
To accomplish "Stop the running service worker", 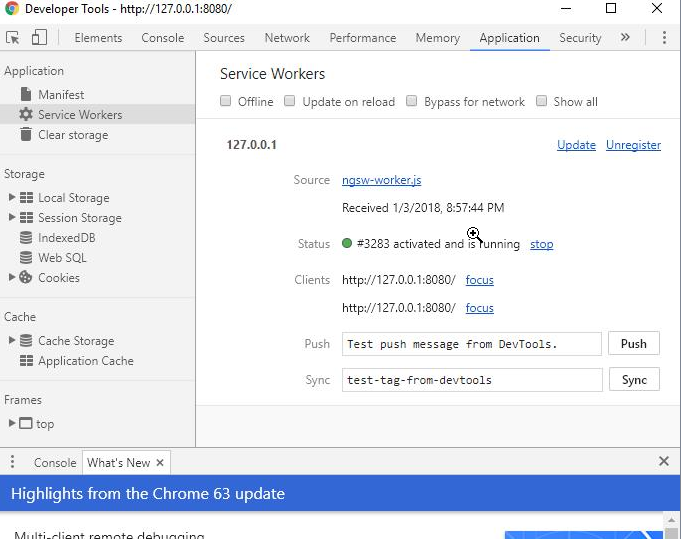I will (542, 244).
